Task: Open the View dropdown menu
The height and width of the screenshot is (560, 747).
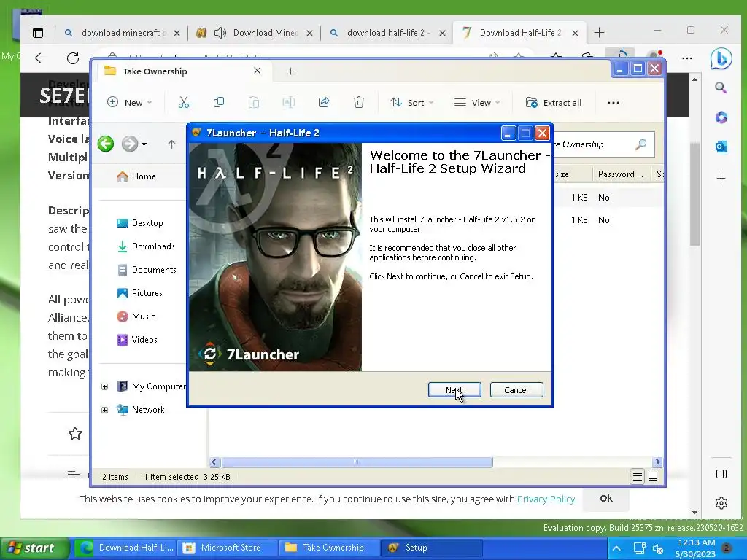Action: (x=477, y=102)
